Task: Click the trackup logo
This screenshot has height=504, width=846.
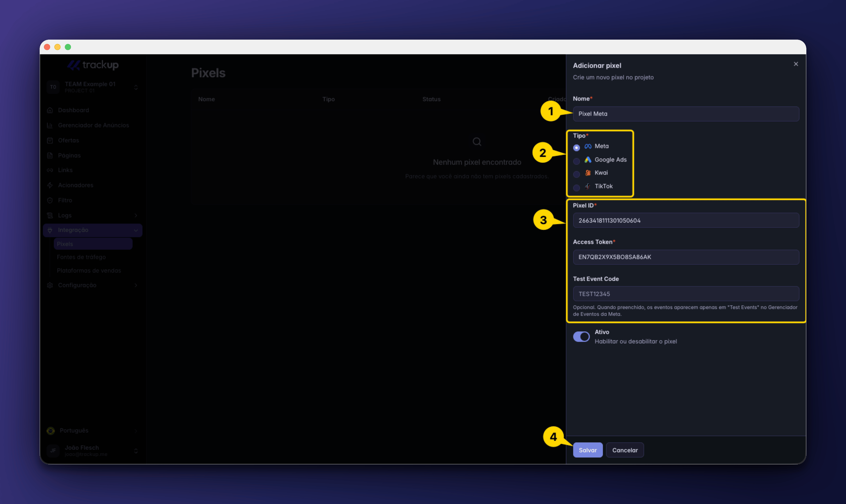Action: [93, 65]
